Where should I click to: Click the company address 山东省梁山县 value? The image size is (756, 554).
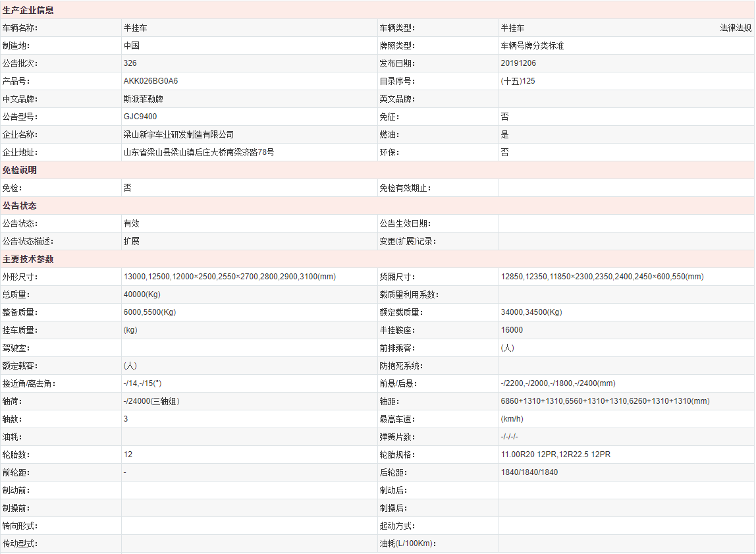pyautogui.click(x=199, y=152)
